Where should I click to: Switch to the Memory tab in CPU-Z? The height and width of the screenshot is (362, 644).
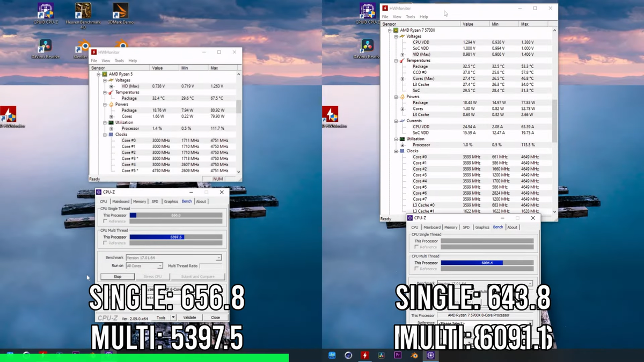click(139, 201)
